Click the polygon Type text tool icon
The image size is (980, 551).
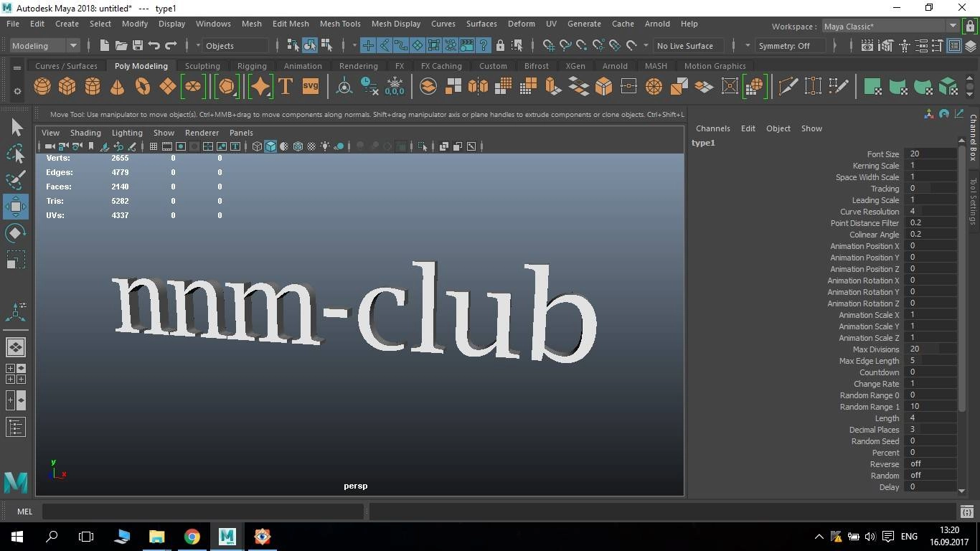(x=285, y=87)
